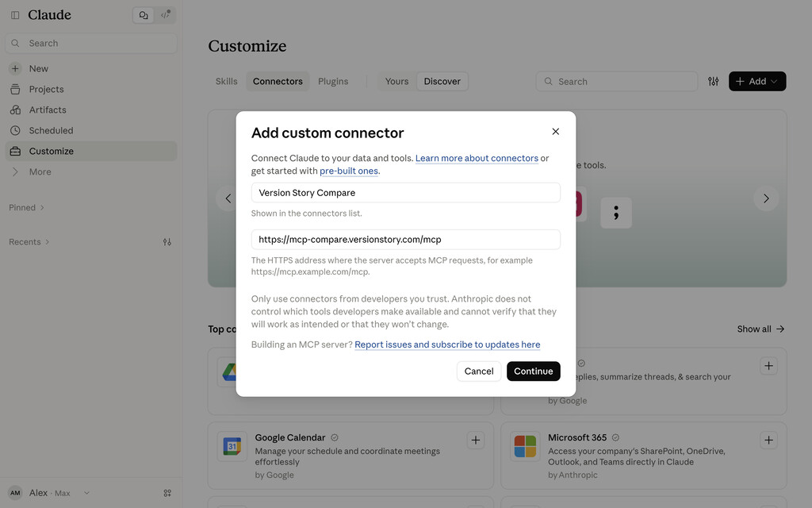Click the Microsoft 365 logo

[x=525, y=446]
